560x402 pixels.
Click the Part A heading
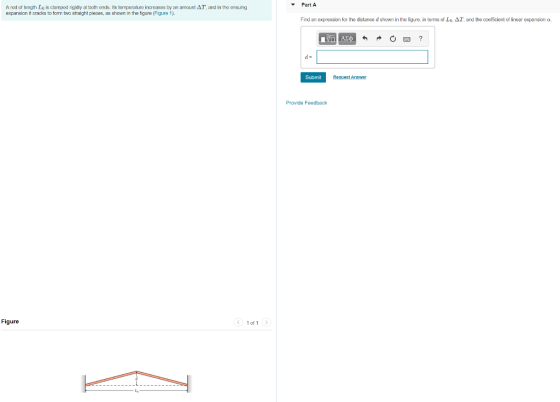click(x=309, y=5)
